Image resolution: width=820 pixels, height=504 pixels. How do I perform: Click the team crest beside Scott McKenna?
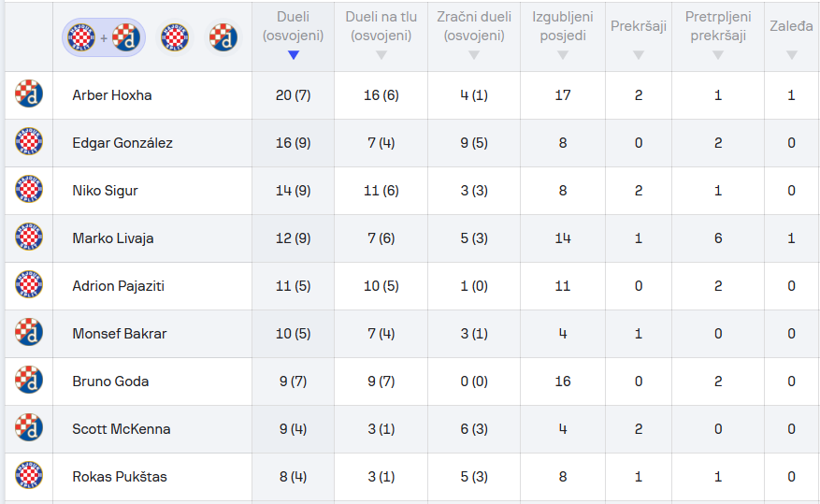point(29,428)
